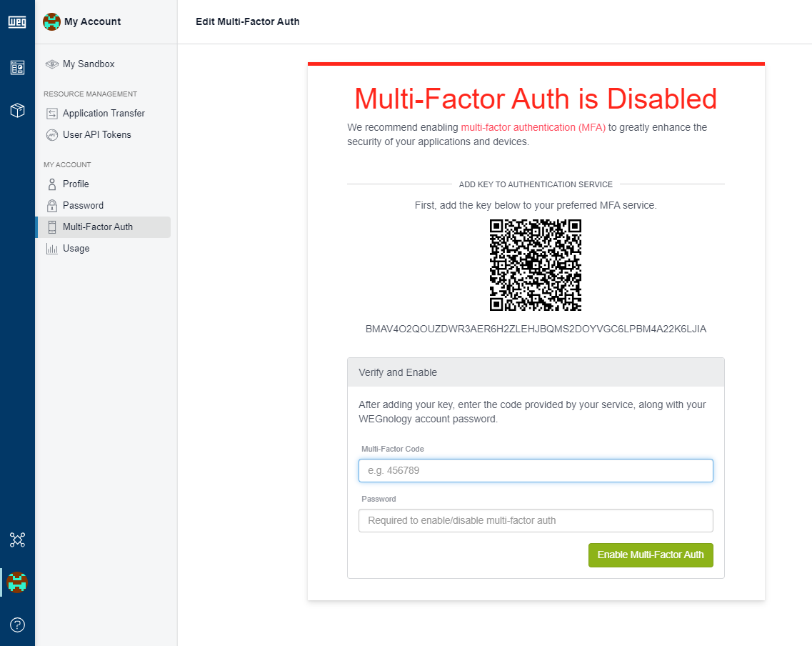Focus the Password input field
This screenshot has width=812, height=646.
[x=536, y=521]
